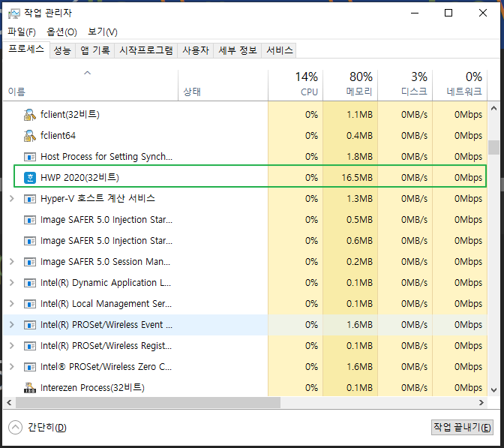Image resolution: width=504 pixels, height=448 pixels.
Task: Click the 16.5MB memory value
Action: 357,178
